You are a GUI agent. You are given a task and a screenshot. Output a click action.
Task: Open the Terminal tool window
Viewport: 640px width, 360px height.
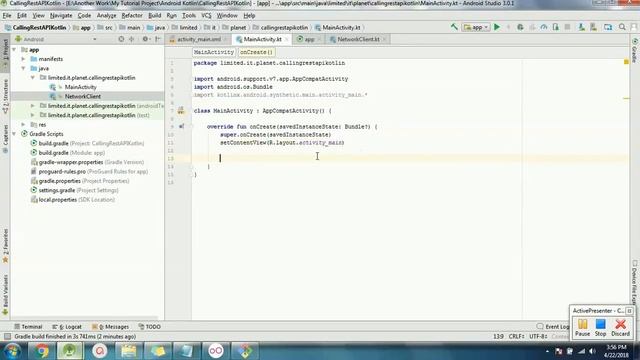[28, 327]
